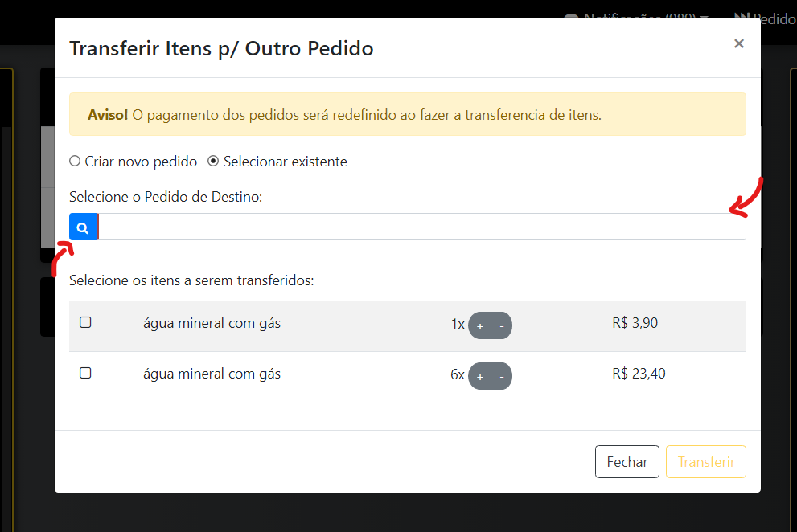Tick the checkbox for the R$ 23,40 item
This screenshot has width=797, height=532.
pyautogui.click(x=85, y=374)
